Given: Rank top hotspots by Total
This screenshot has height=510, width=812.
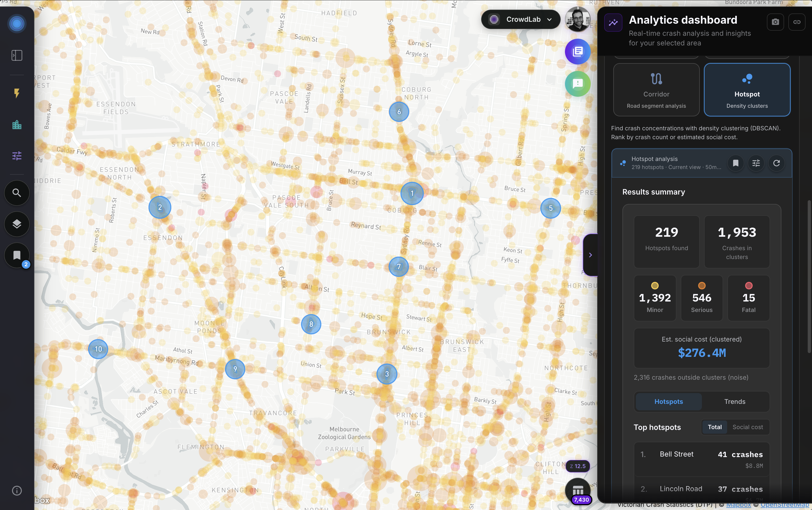Looking at the screenshot, I should click(x=715, y=427).
